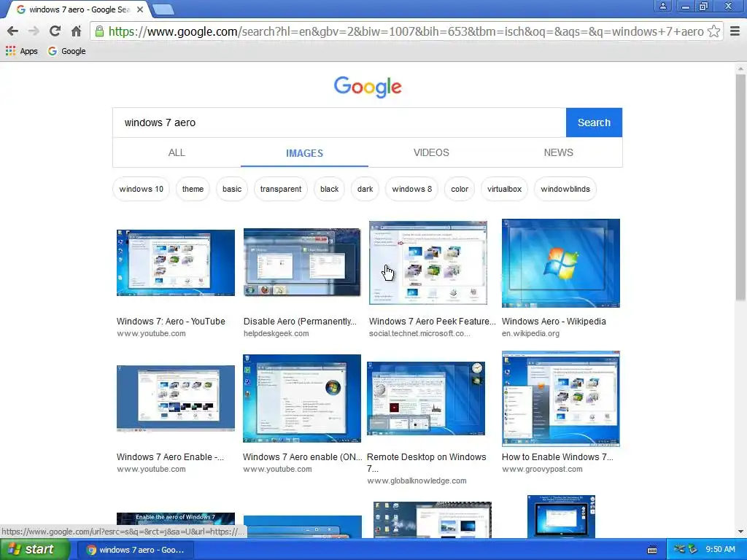747x560 pixels.
Task: Click the Windows 7: Aero - YouTube title link
Action: tap(171, 322)
